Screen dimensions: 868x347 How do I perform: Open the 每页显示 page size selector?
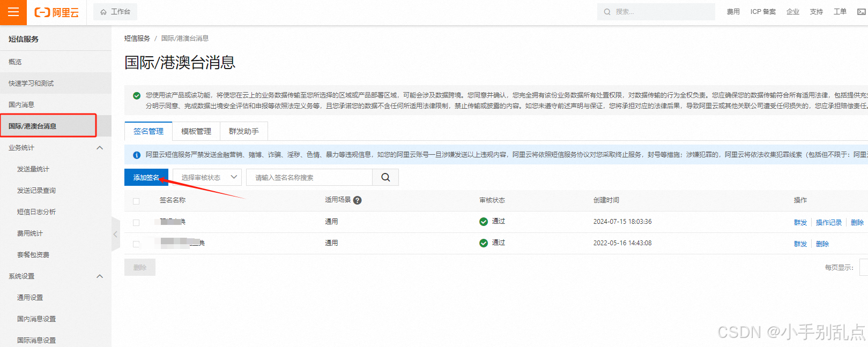pyautogui.click(x=863, y=267)
